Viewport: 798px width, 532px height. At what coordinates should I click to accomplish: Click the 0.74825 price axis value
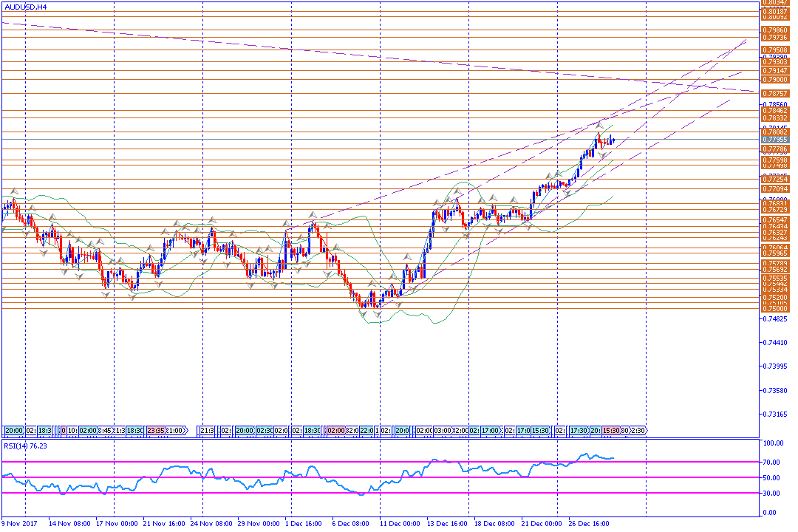(x=776, y=319)
